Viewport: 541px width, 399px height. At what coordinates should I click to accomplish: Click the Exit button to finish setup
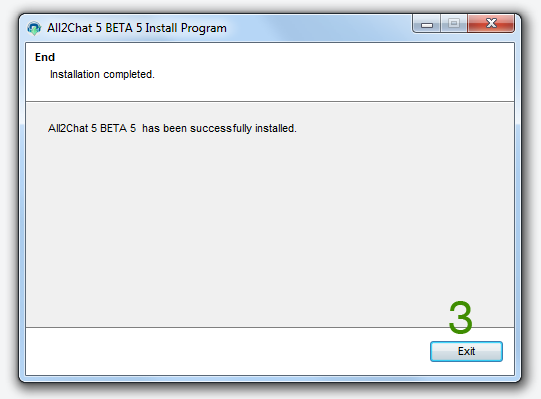(466, 351)
